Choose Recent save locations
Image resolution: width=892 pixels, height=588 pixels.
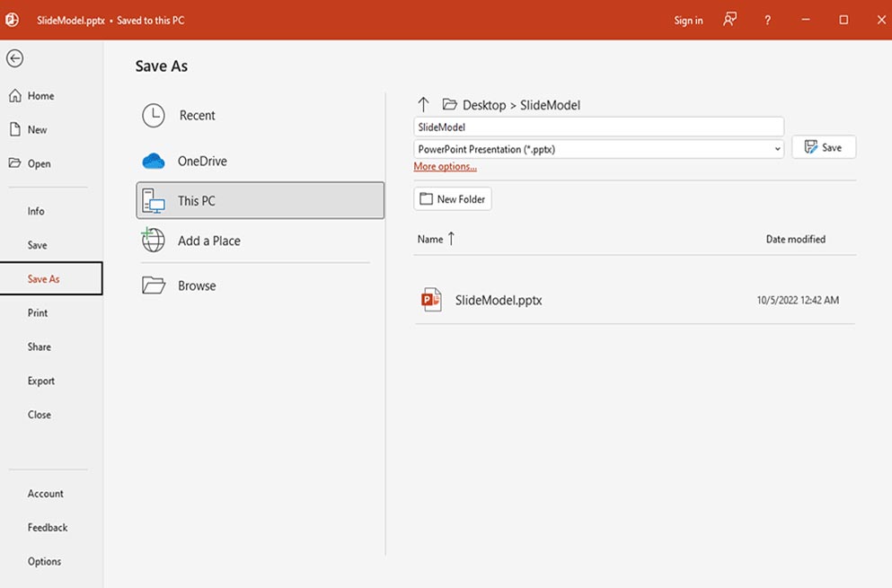[260, 116]
